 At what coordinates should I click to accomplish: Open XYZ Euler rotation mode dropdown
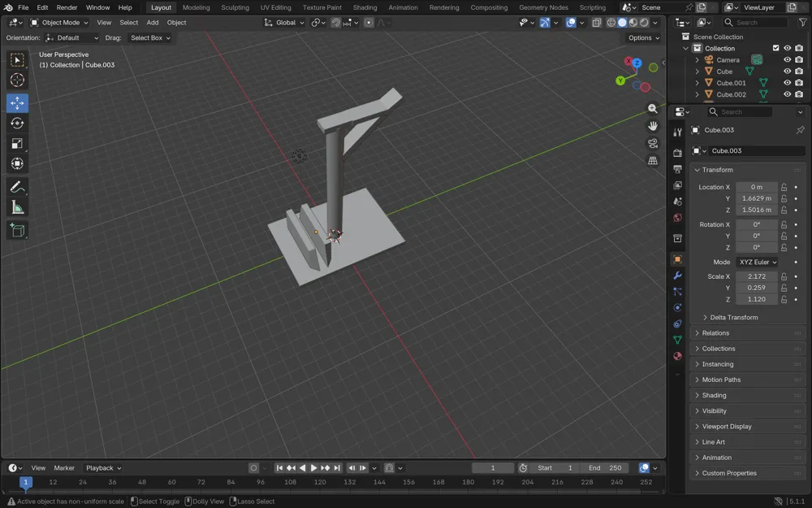757,262
